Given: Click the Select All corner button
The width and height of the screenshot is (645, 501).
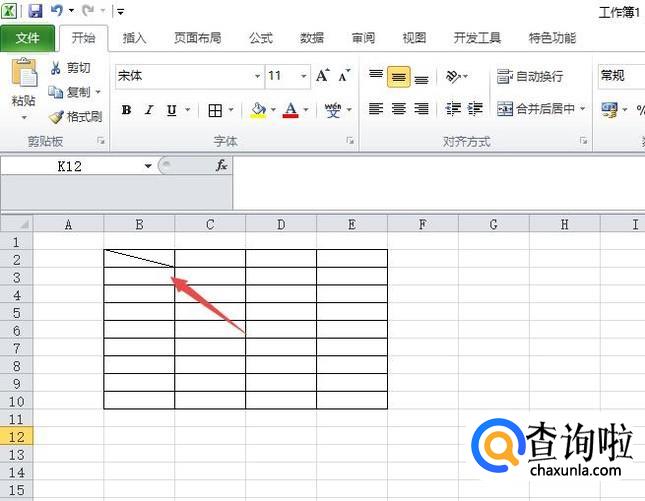Looking at the screenshot, I should [x=16, y=224].
